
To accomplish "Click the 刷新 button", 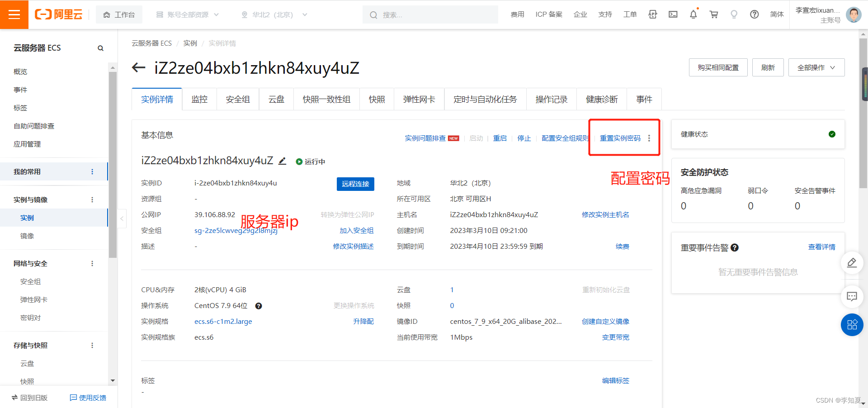I will 768,67.
